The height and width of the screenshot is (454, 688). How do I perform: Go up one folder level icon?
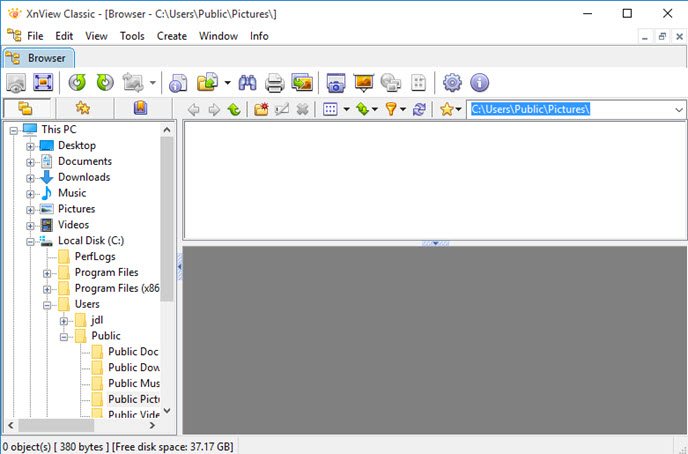point(234,109)
